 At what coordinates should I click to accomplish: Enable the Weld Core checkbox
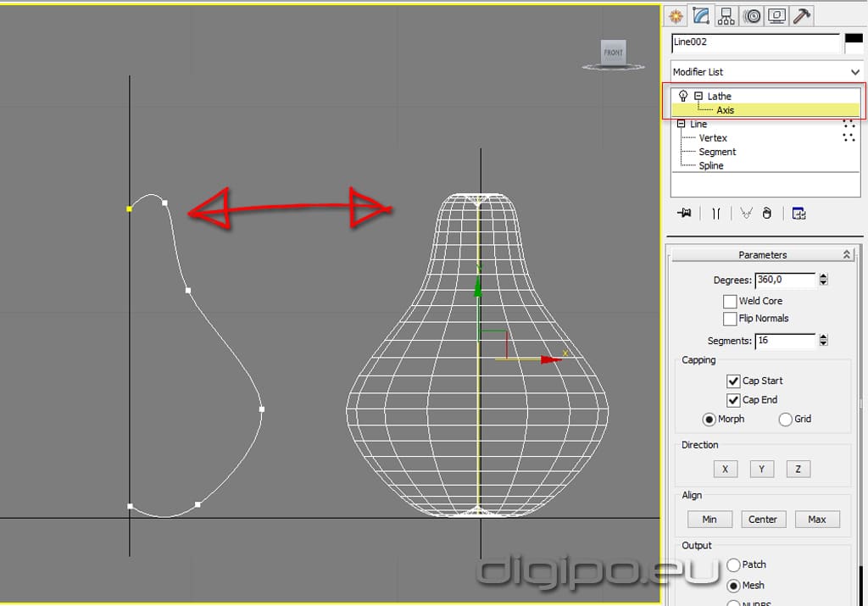coord(730,301)
